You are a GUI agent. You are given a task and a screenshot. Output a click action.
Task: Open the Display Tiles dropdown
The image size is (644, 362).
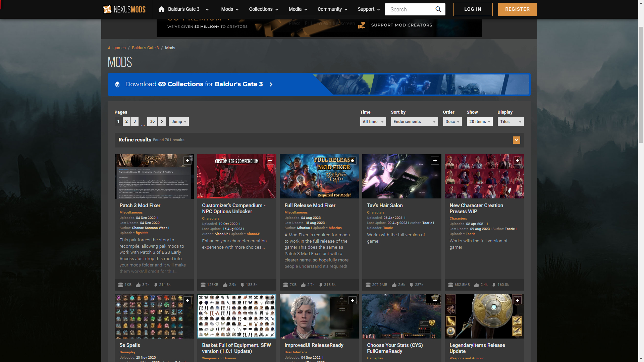pyautogui.click(x=511, y=122)
